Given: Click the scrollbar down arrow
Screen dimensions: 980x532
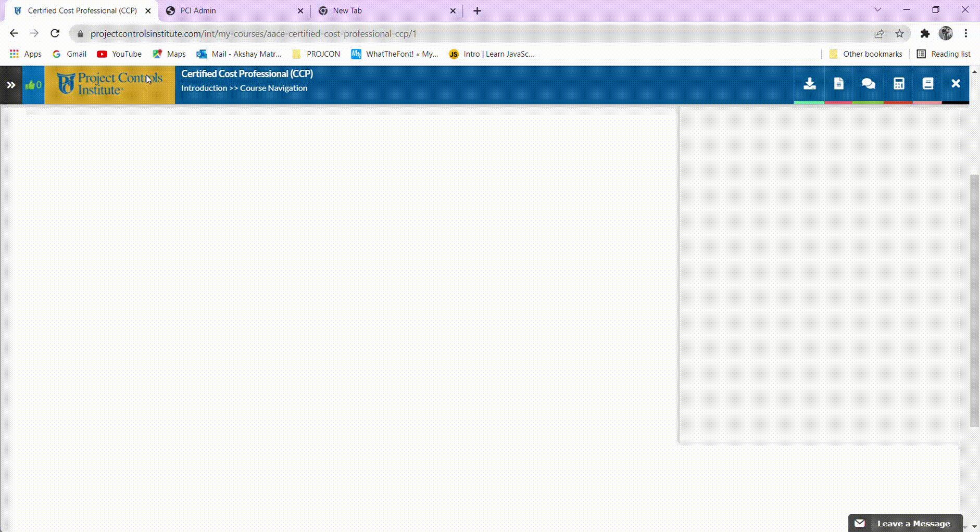Looking at the screenshot, I should [975, 527].
